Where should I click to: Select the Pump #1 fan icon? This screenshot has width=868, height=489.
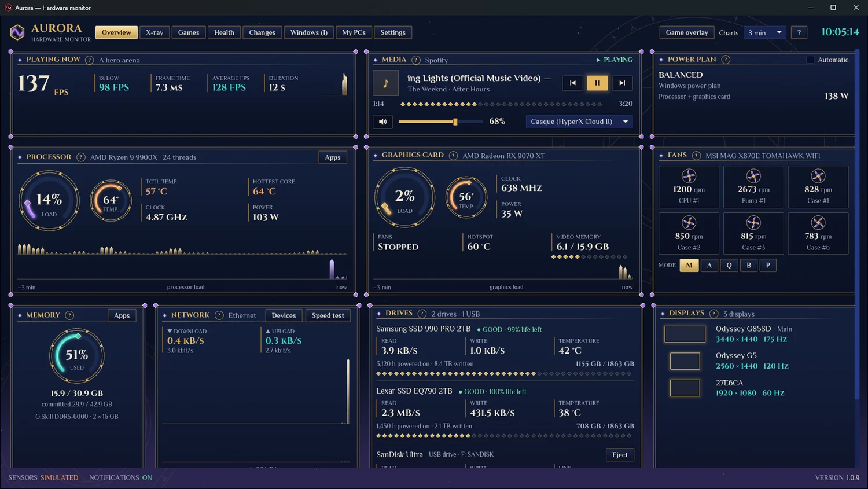[x=753, y=176]
